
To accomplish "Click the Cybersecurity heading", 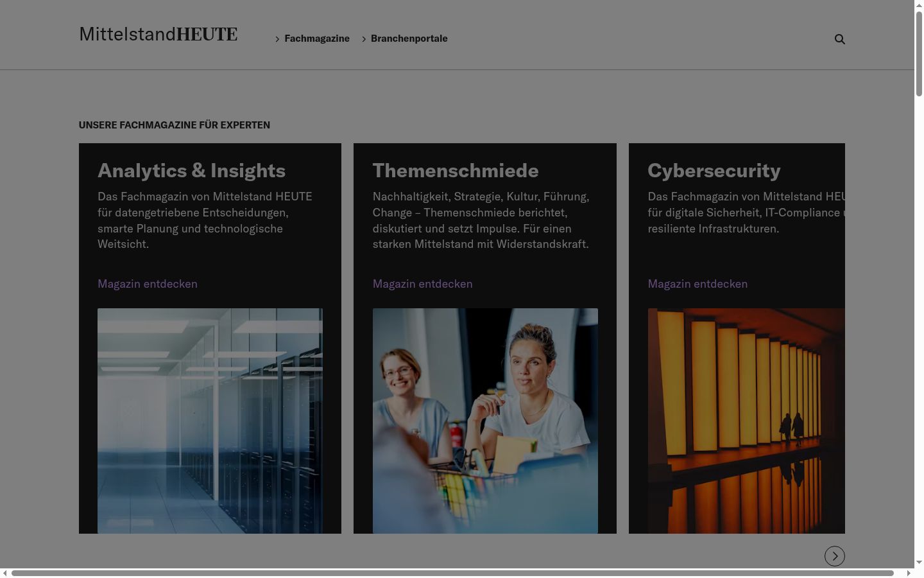I will click(x=714, y=170).
